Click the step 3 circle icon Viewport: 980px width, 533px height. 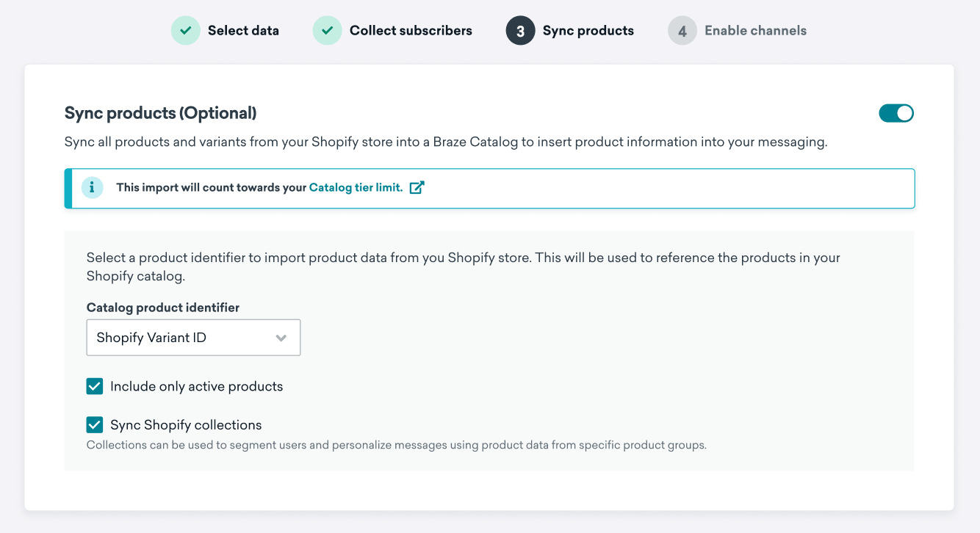(x=520, y=31)
